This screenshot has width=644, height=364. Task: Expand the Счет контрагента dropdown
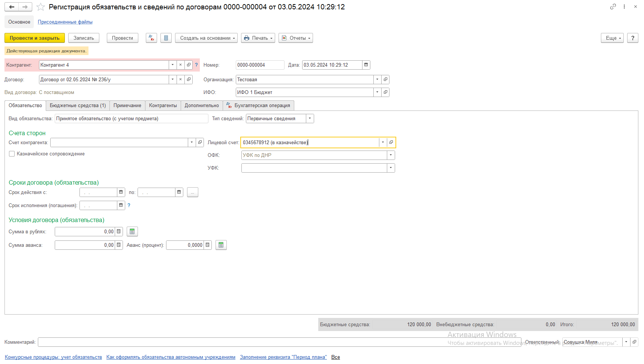[192, 142]
